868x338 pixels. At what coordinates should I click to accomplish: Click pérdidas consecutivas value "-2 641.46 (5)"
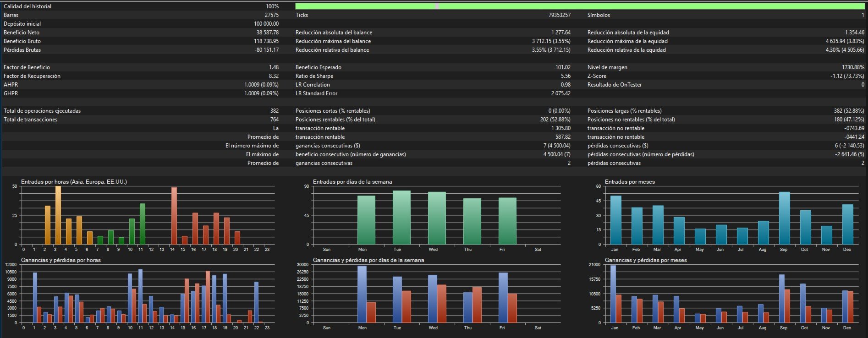(850, 154)
